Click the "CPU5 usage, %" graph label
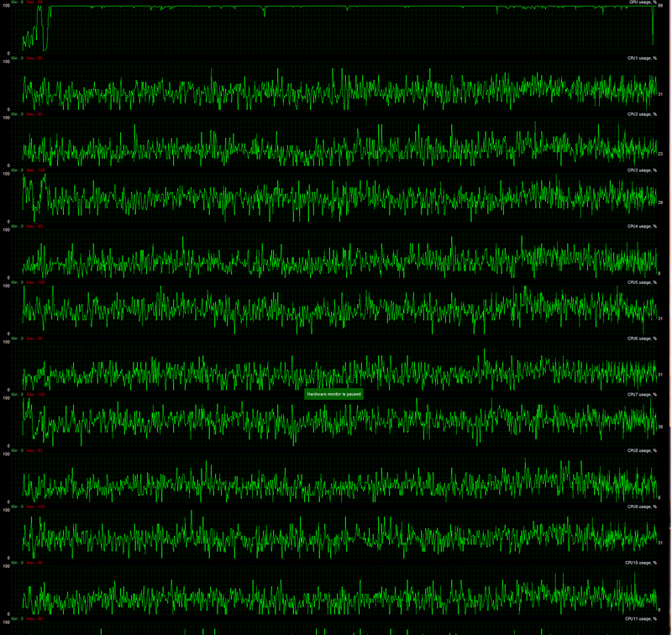Image resolution: width=672 pixels, height=635 pixels. 642,282
